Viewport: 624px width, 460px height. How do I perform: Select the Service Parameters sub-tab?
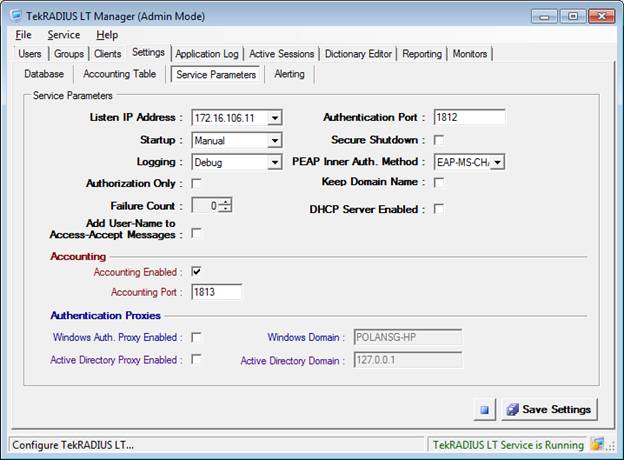(216, 74)
